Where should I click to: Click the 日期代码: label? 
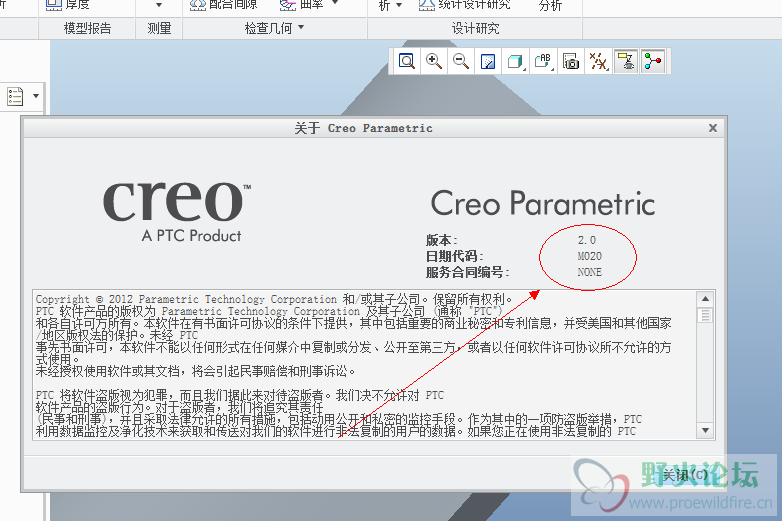pyautogui.click(x=454, y=256)
